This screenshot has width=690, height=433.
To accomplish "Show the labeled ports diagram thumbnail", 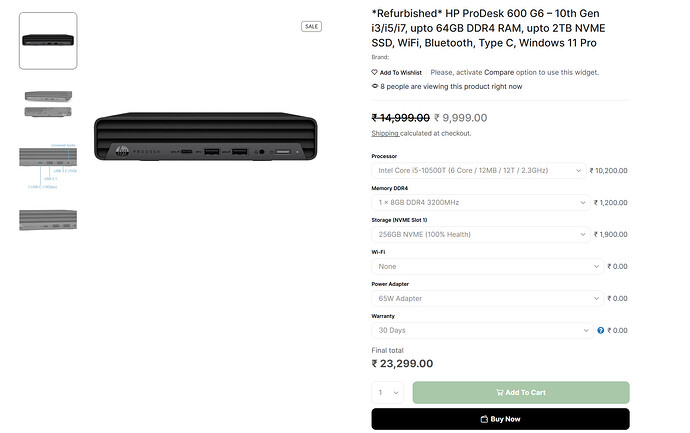I will [48, 166].
